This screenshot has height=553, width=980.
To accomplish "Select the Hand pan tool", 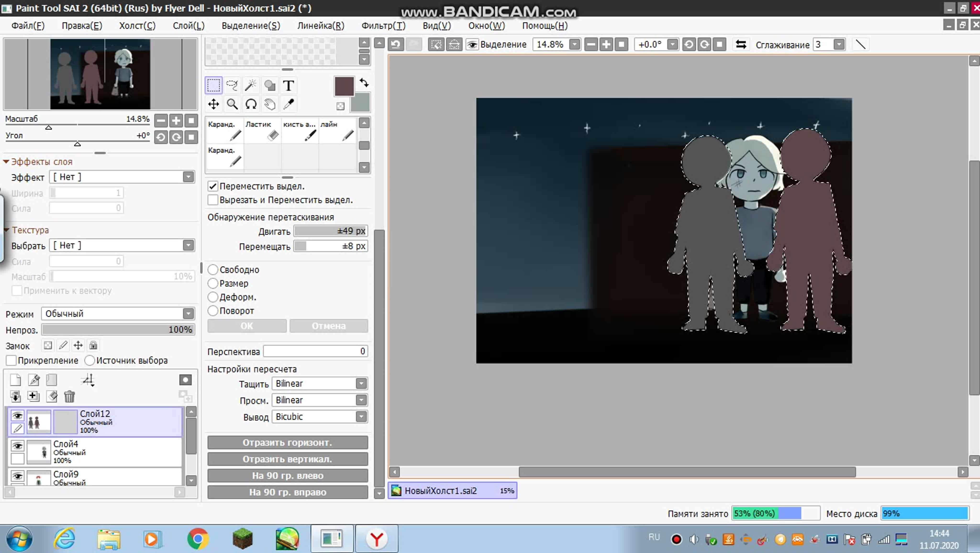I will [x=270, y=104].
